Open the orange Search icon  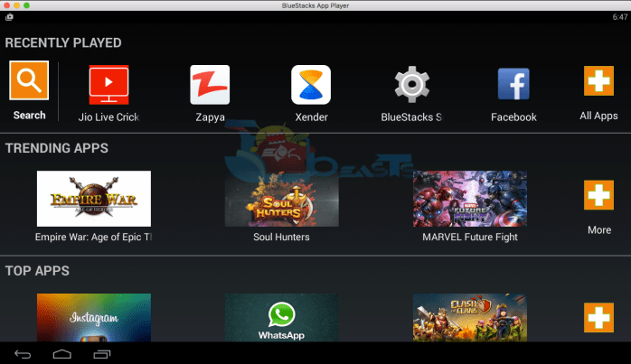29,80
